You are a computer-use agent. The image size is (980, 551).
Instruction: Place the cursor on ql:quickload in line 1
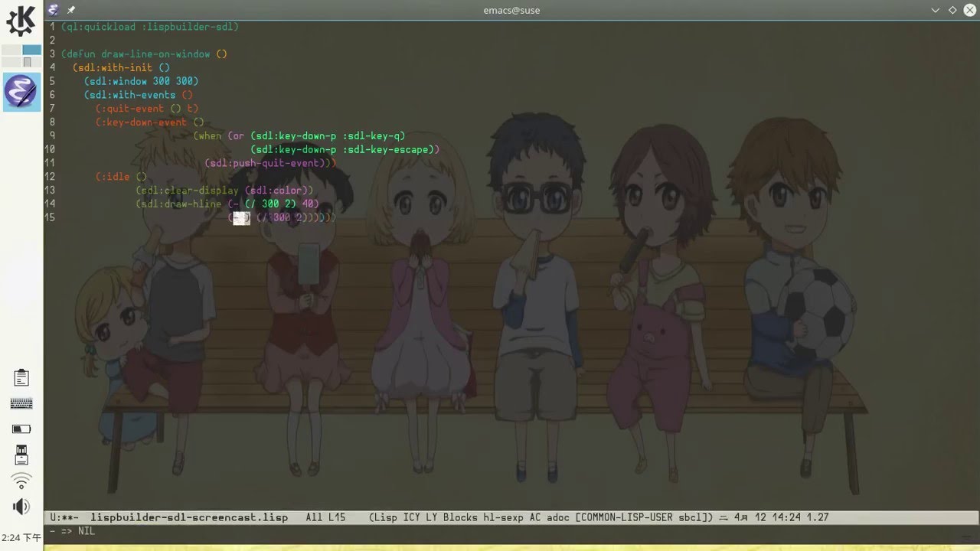pyautogui.click(x=100, y=27)
